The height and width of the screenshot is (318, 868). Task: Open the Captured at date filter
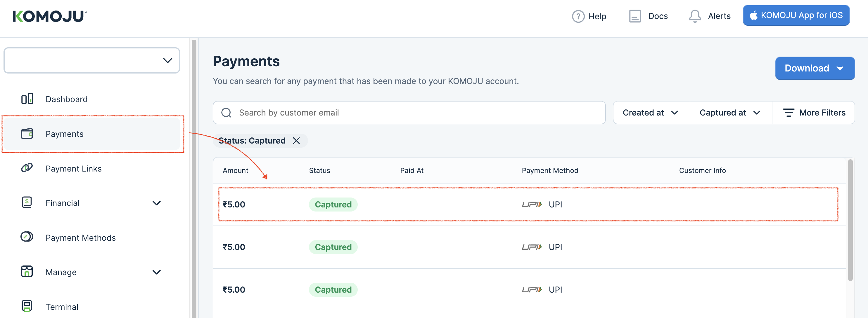(x=730, y=113)
